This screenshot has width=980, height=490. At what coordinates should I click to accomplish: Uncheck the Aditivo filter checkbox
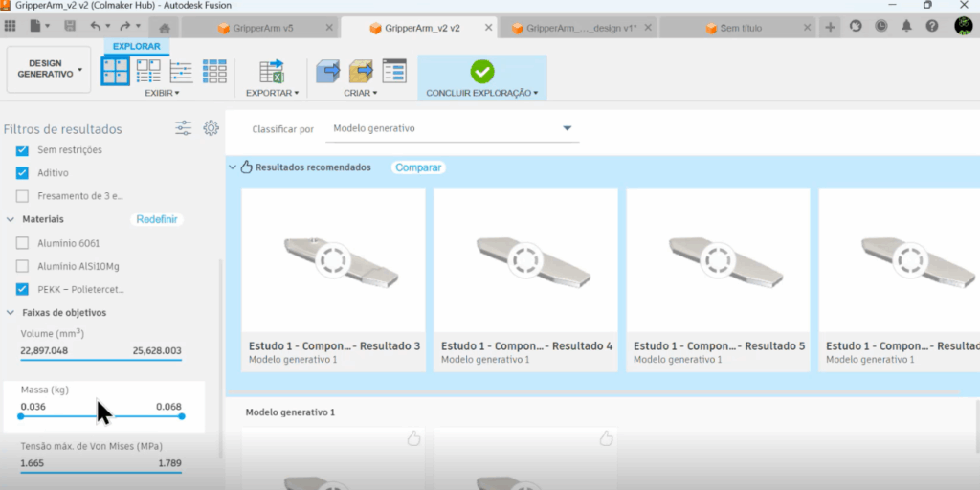pyautogui.click(x=23, y=173)
